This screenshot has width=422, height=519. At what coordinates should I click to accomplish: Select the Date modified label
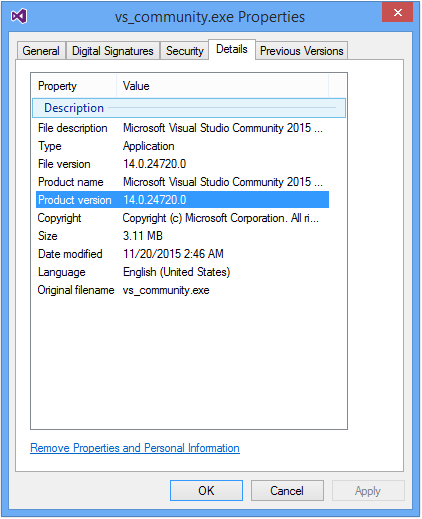tap(70, 254)
